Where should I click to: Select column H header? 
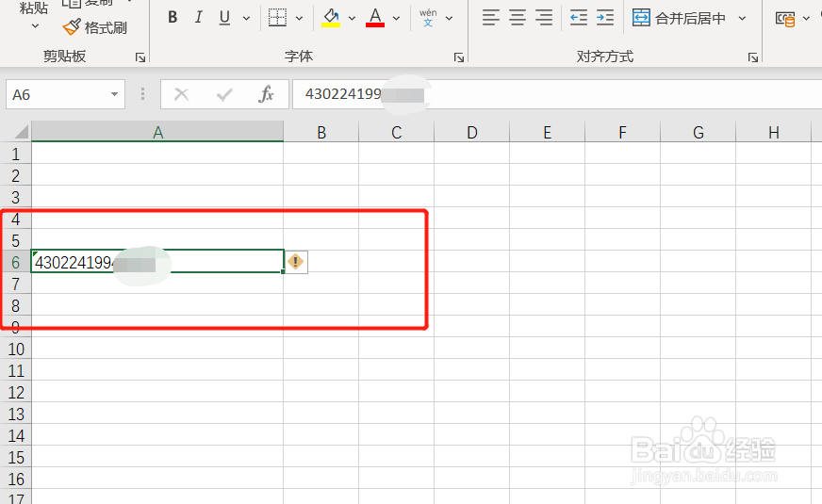tap(773, 132)
